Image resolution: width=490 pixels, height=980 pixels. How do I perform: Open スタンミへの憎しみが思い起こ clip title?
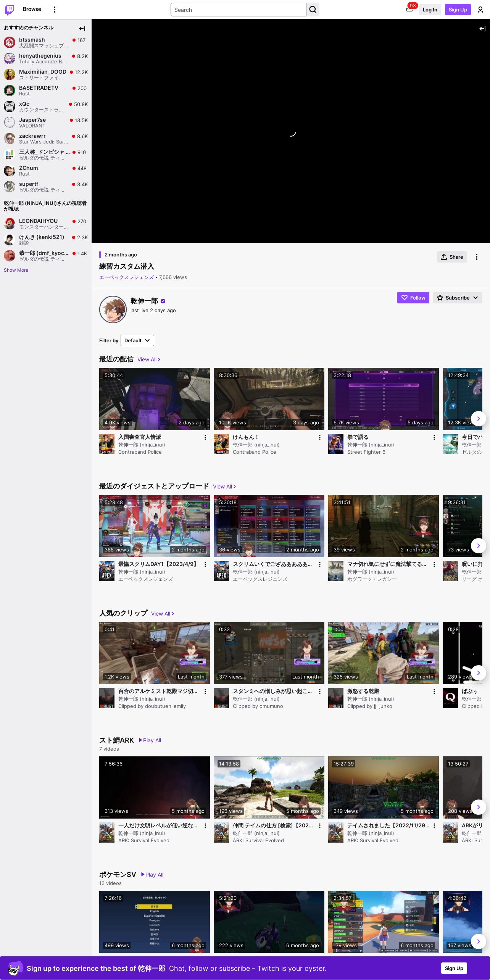(x=272, y=691)
